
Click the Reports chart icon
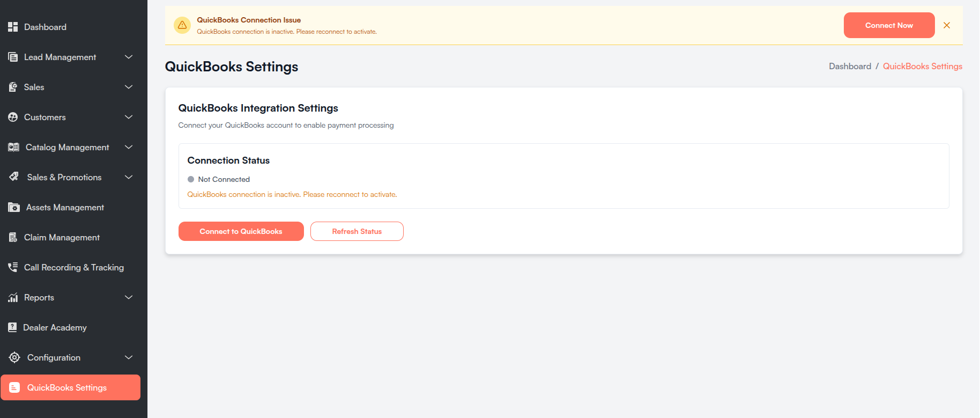coord(13,297)
